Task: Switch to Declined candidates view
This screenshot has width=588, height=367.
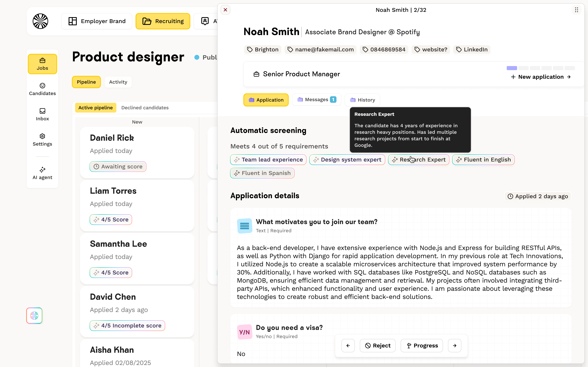Action: point(145,108)
